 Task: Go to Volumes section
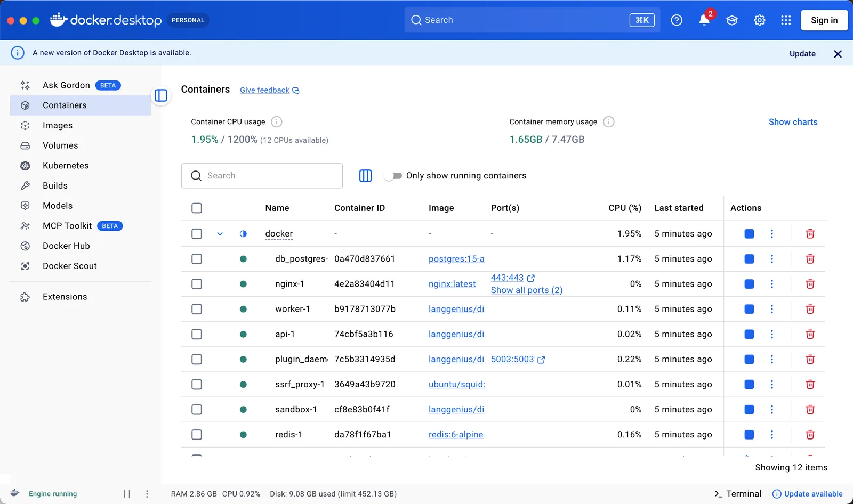pos(81,145)
